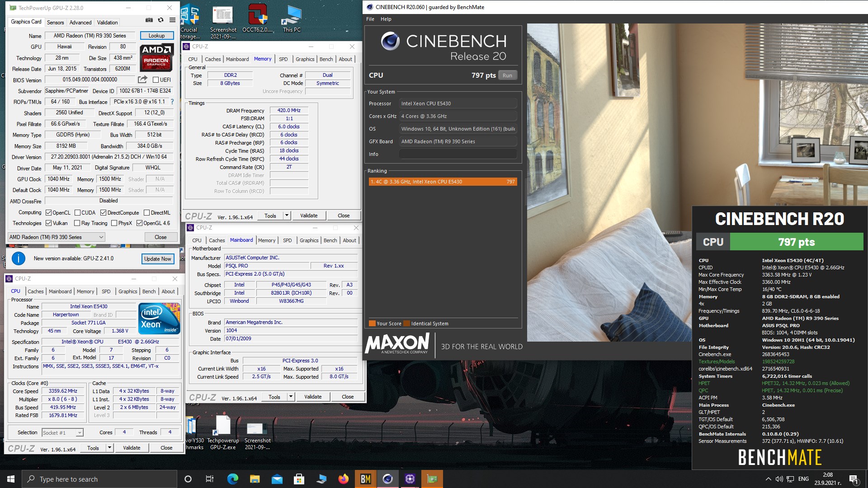The width and height of the screenshot is (868, 488).
Task: Switch to the Sensors tab in GPU-Z
Action: [x=55, y=22]
